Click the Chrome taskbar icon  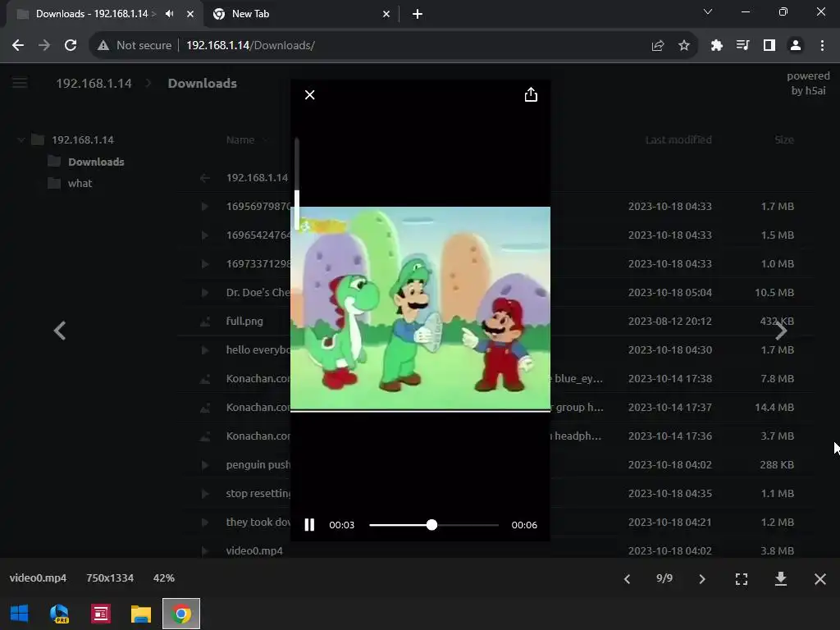coord(181,614)
